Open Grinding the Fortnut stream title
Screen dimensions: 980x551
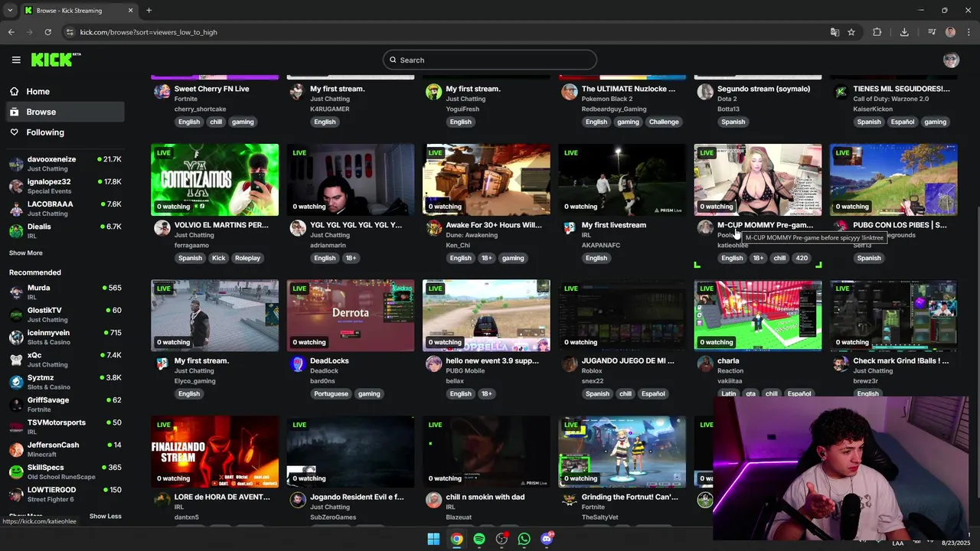[x=630, y=497]
